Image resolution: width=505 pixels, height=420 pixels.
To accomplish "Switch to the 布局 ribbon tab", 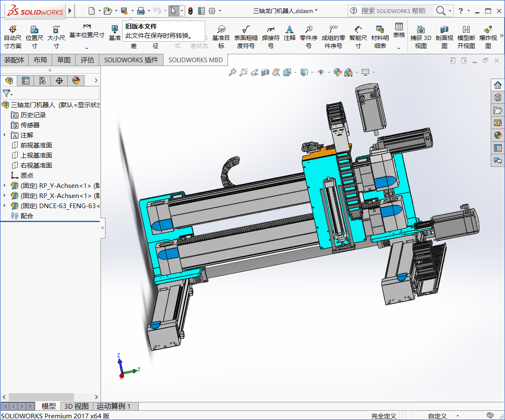I will (x=40, y=60).
